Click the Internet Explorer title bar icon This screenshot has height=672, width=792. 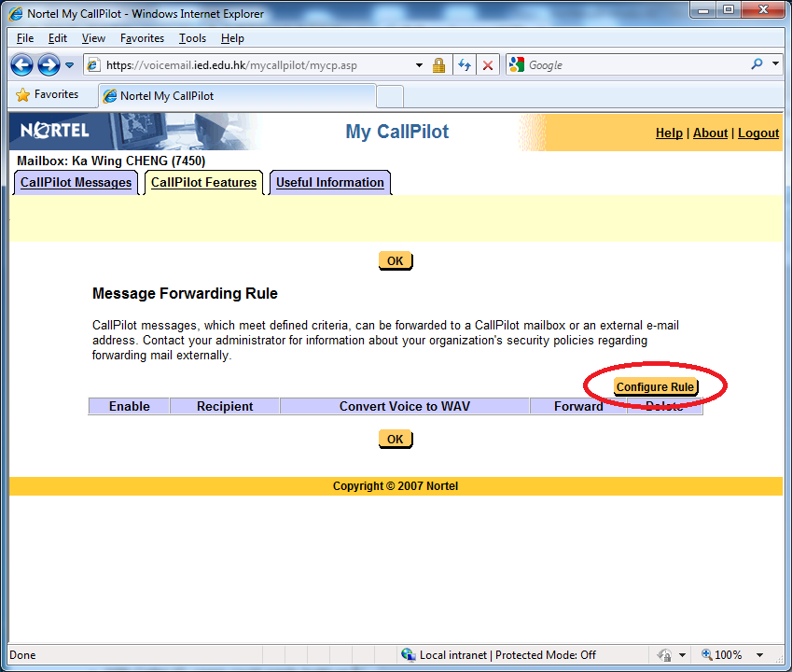16,14
